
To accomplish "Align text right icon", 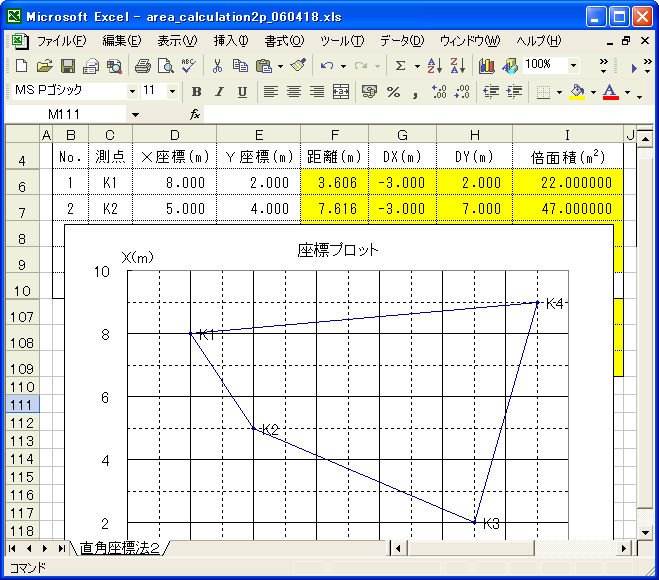I will (x=317, y=91).
